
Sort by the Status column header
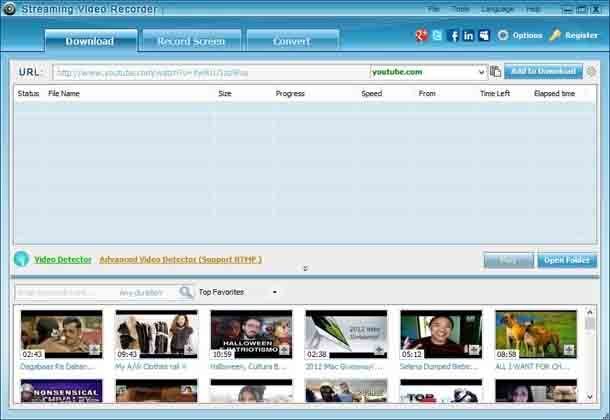28,93
